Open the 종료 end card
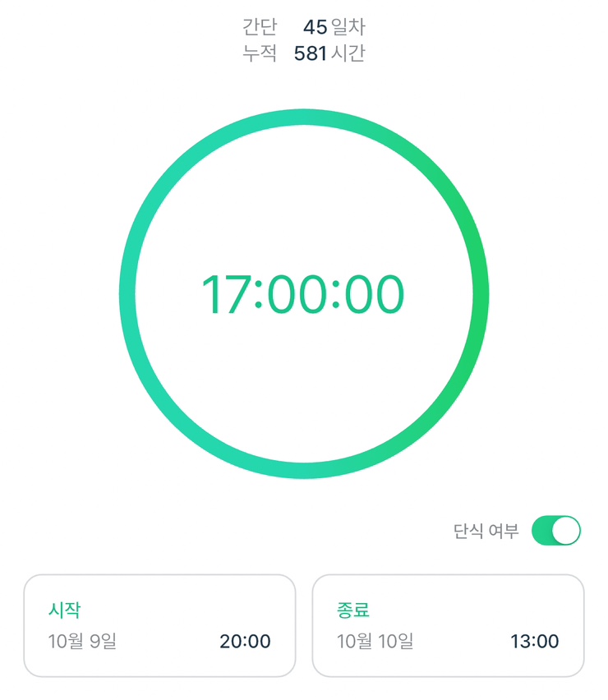The height and width of the screenshot is (700, 608). point(449,624)
